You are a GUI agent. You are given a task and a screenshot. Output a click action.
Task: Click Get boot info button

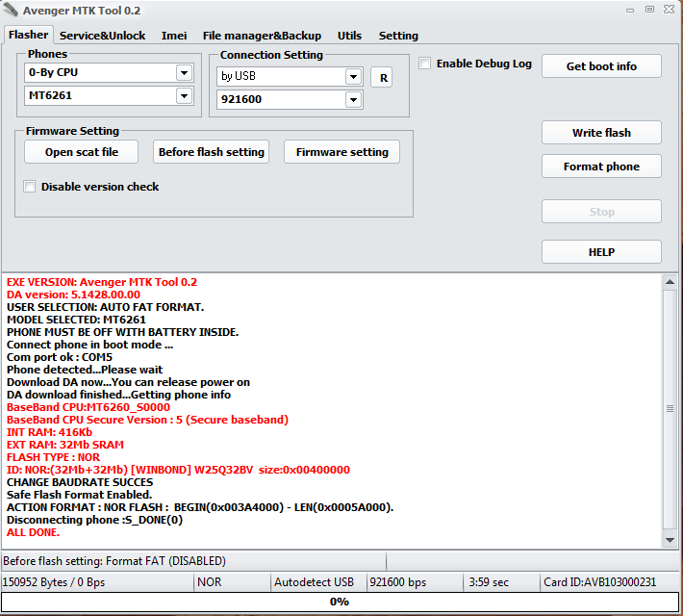pyautogui.click(x=601, y=66)
